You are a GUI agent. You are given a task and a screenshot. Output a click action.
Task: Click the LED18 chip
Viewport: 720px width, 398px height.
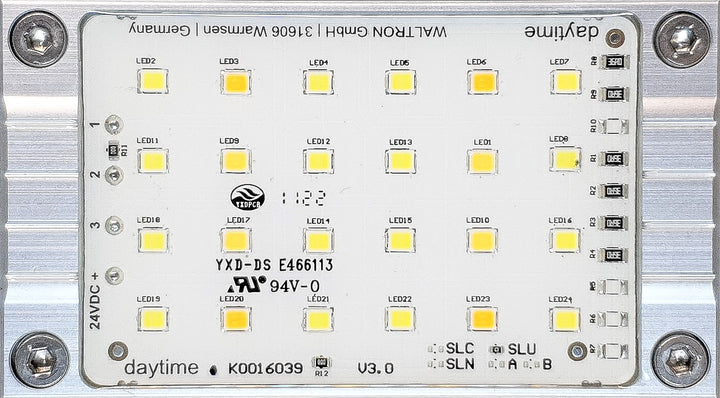click(x=153, y=241)
